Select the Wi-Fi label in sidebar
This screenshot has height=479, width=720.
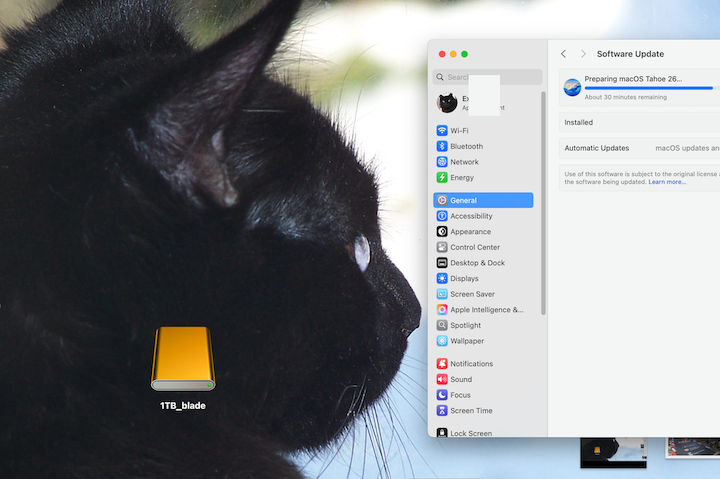tap(459, 130)
